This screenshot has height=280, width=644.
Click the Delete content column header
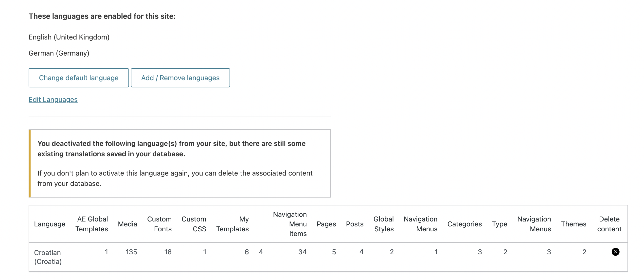[x=609, y=224]
